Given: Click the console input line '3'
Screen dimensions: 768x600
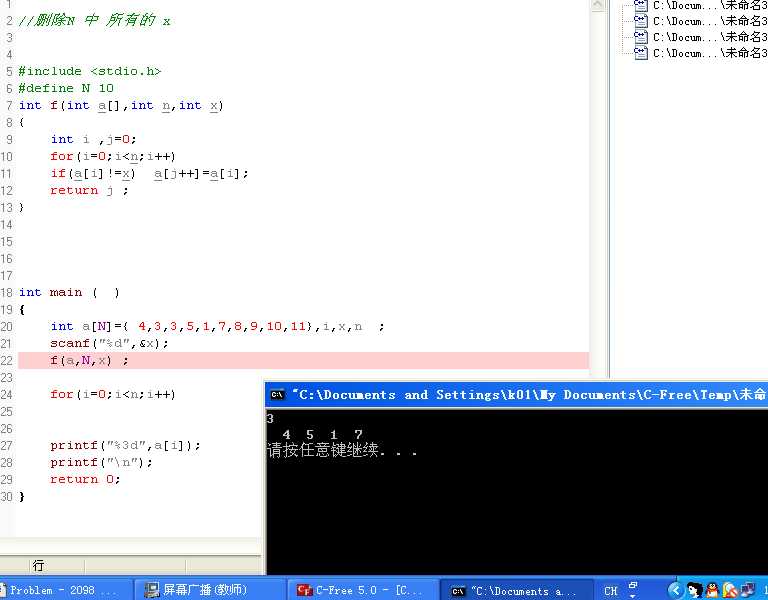Looking at the screenshot, I should 270,419.
